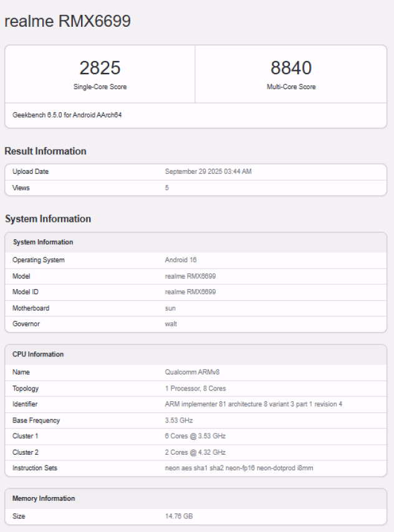Click the Governor value walt

coord(171,325)
